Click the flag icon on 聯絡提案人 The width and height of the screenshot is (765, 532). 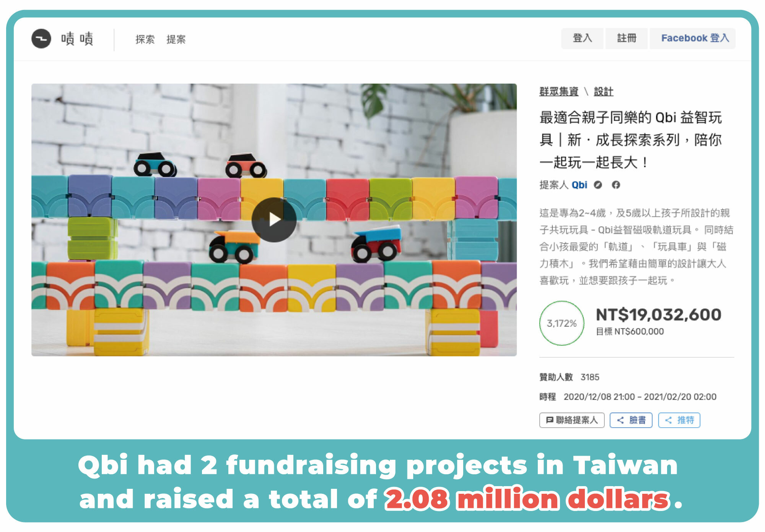550,420
